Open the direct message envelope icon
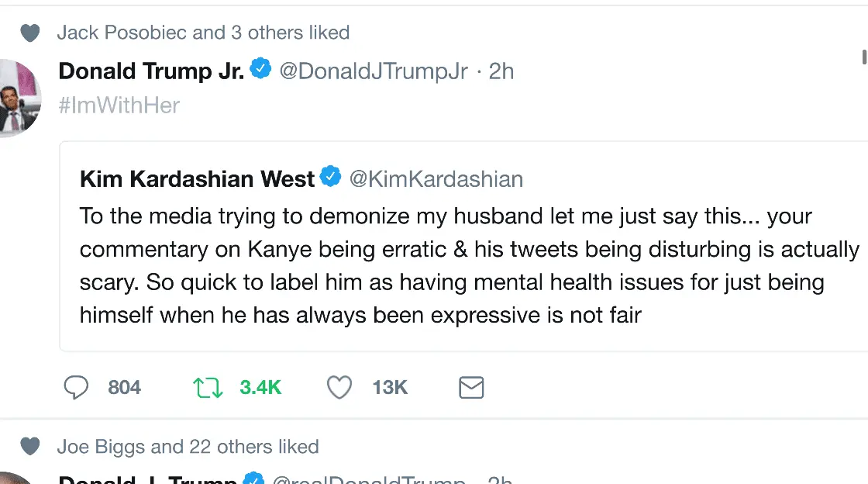This screenshot has height=484, width=868. (x=471, y=387)
